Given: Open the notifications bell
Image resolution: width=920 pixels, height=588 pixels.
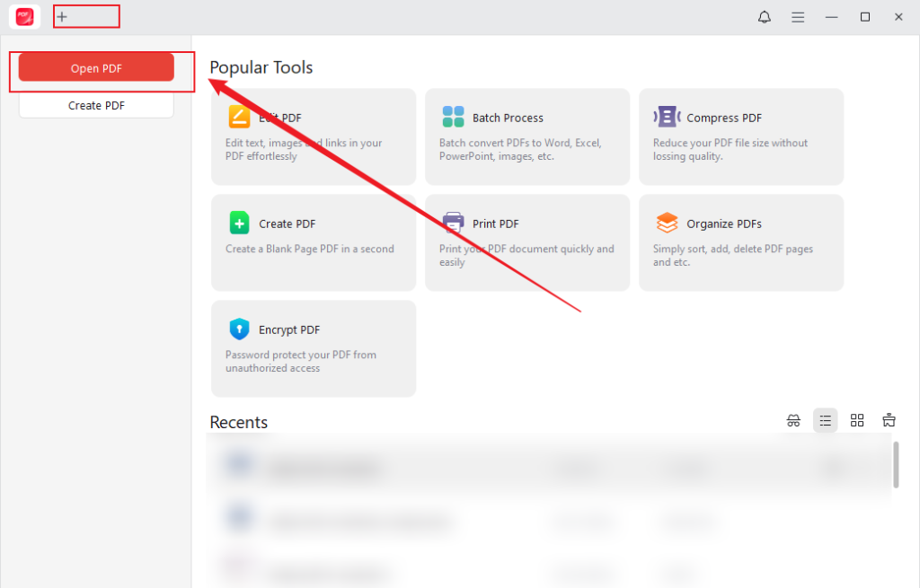Looking at the screenshot, I should pyautogui.click(x=764, y=16).
